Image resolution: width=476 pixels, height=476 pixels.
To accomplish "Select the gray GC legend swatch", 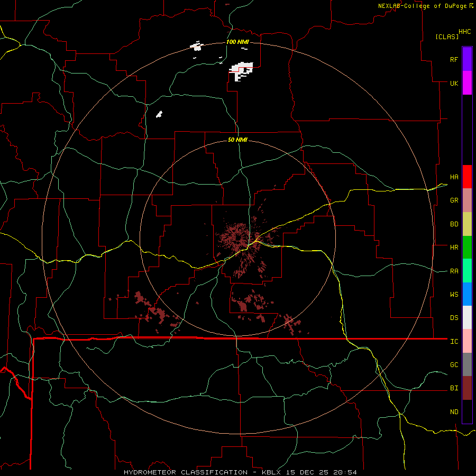I will point(467,364).
